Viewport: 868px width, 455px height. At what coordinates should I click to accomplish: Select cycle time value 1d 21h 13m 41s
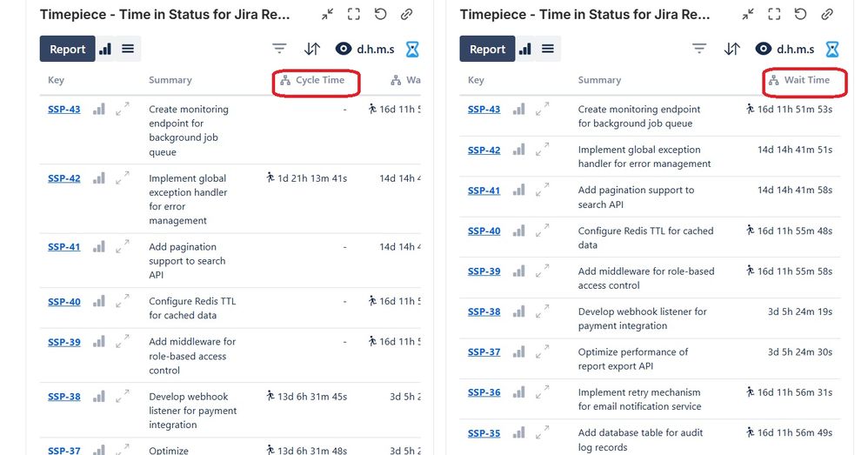coord(312,178)
